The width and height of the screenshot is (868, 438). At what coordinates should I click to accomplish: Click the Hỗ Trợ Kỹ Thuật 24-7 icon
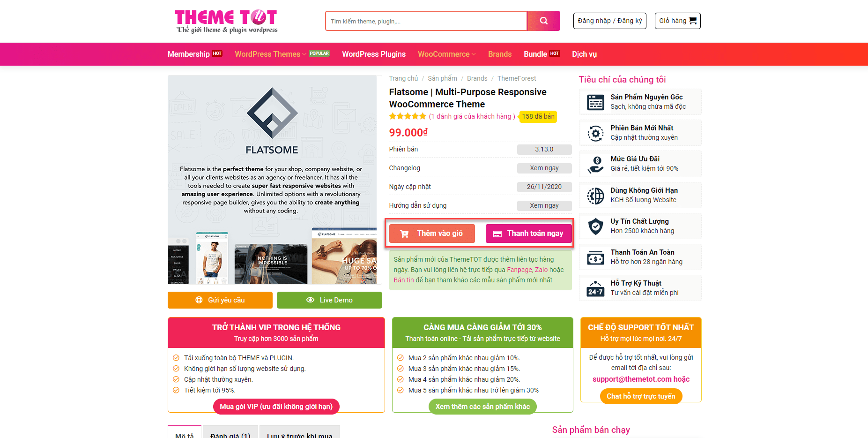click(595, 288)
